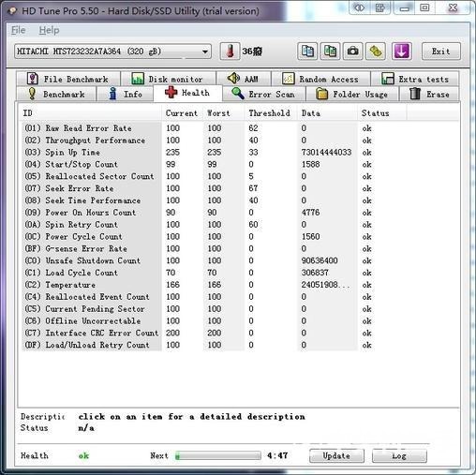476x475 pixels.
Task: Switch to the File Benchmark tab
Action: (x=68, y=79)
